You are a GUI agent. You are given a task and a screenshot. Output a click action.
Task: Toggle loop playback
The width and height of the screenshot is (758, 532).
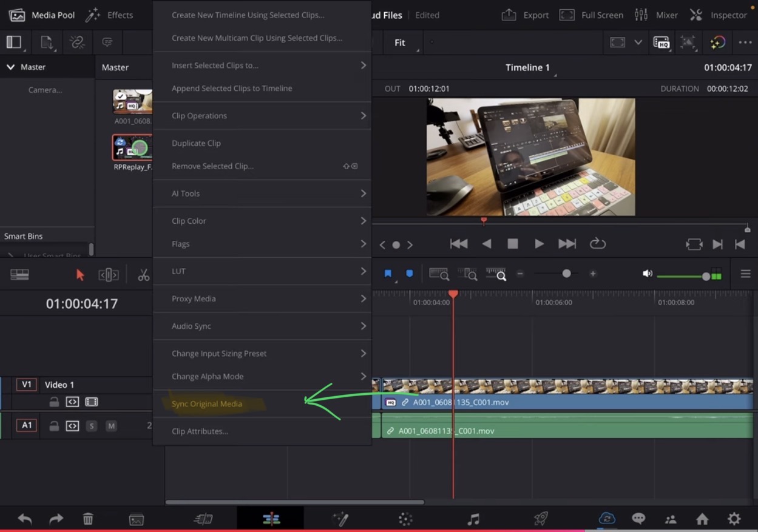click(x=597, y=244)
